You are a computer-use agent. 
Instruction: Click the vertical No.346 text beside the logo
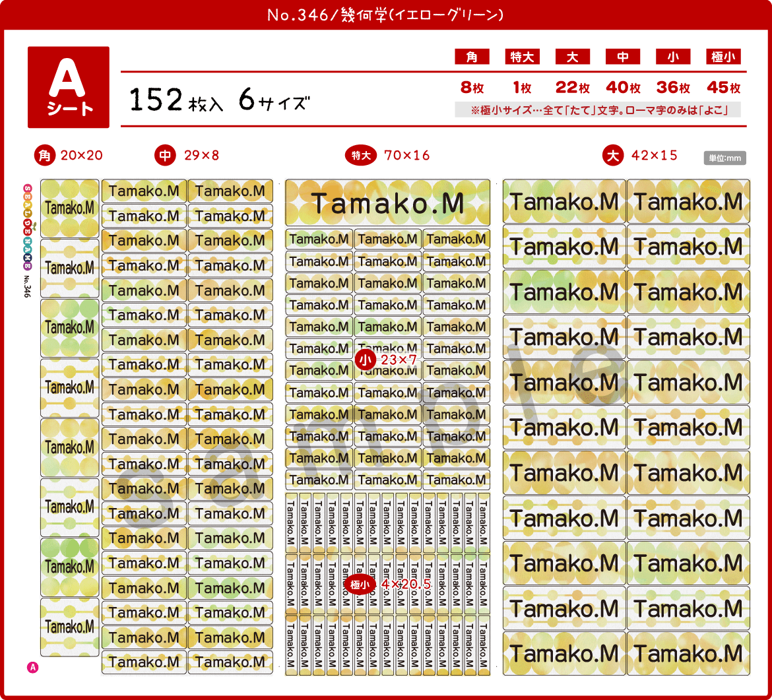point(27,286)
